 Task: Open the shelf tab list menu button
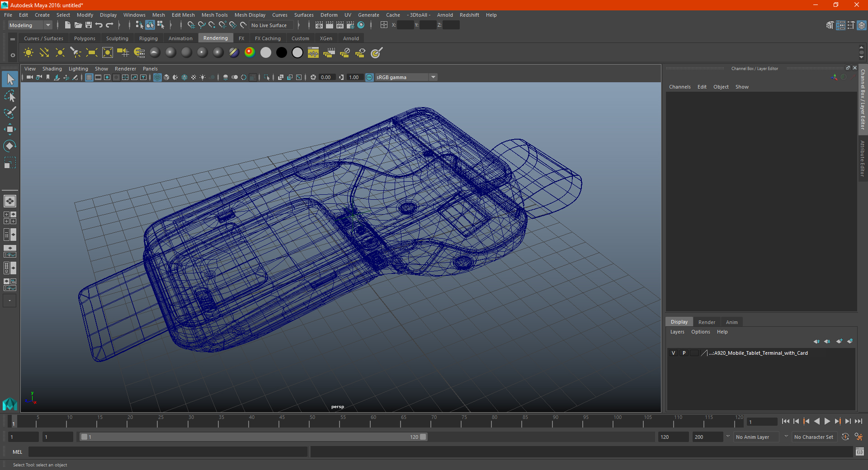[13, 39]
